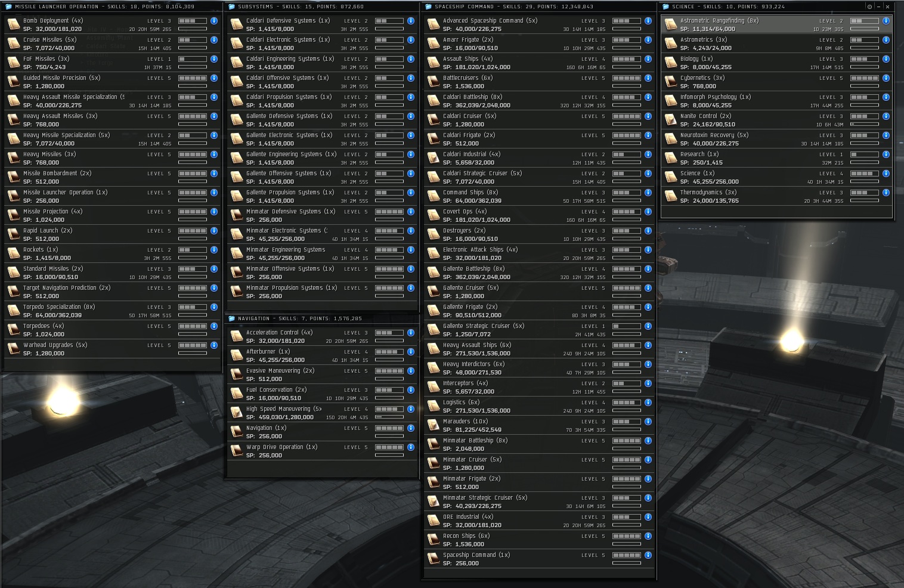Select the Nanite Control skill book icon
The height and width of the screenshot is (588, 904).
coord(671,120)
